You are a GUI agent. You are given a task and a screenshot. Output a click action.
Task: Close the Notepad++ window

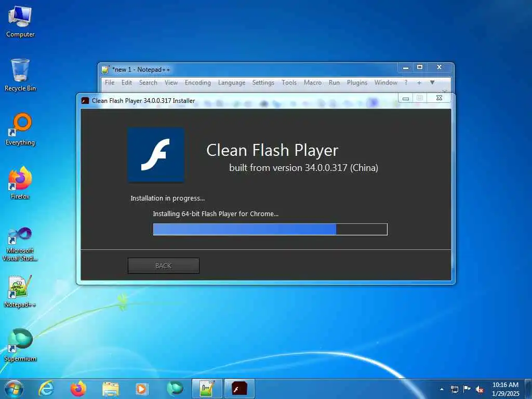tap(440, 68)
